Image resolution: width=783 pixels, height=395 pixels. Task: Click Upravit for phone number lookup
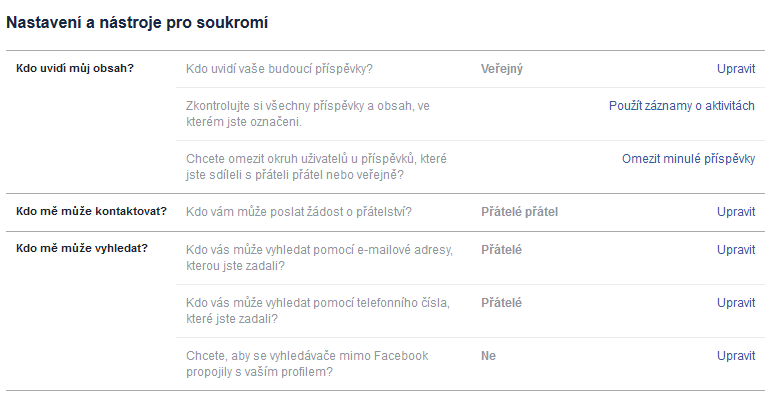[736, 303]
